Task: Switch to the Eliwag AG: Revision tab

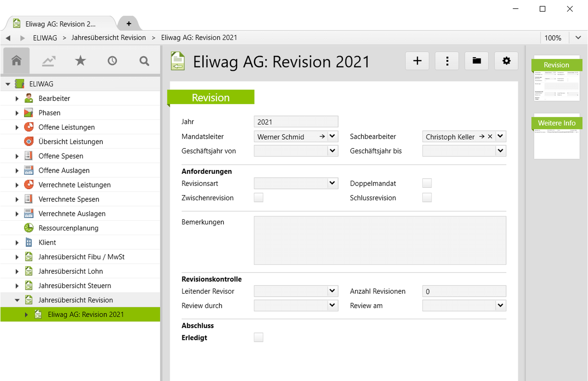Action: [59, 24]
